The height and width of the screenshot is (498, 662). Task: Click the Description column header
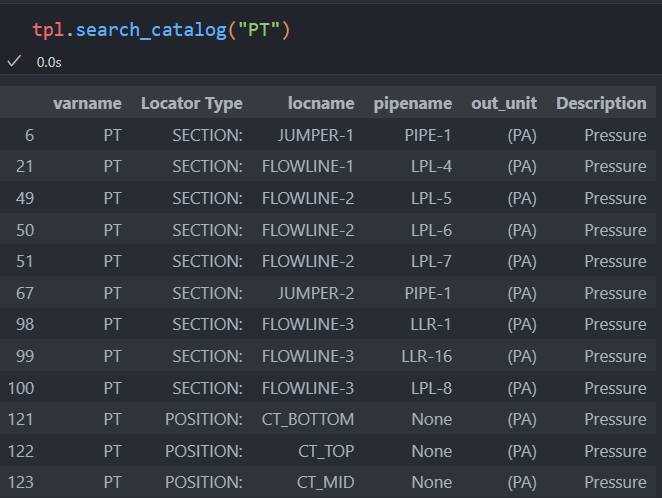point(601,104)
